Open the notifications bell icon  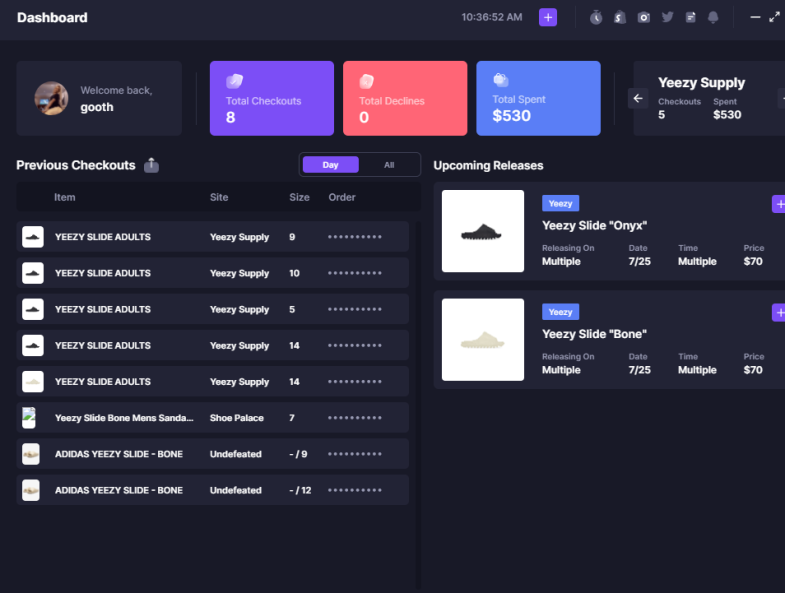tap(713, 18)
